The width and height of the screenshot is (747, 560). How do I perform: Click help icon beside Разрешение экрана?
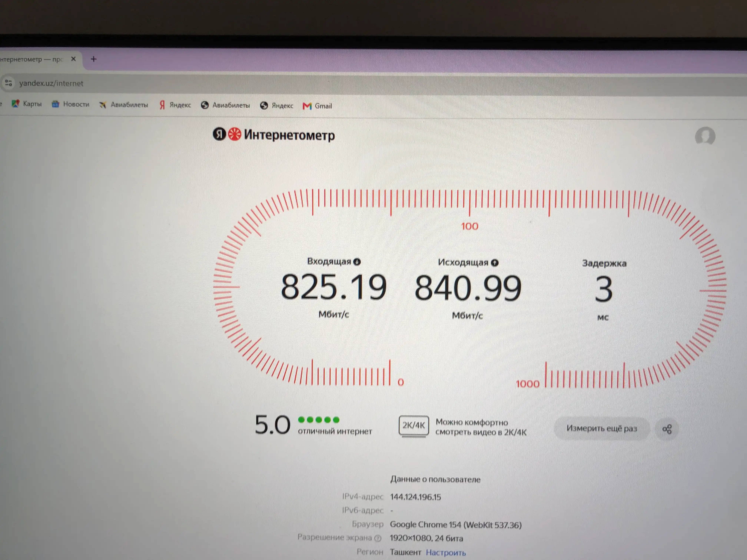point(378,538)
